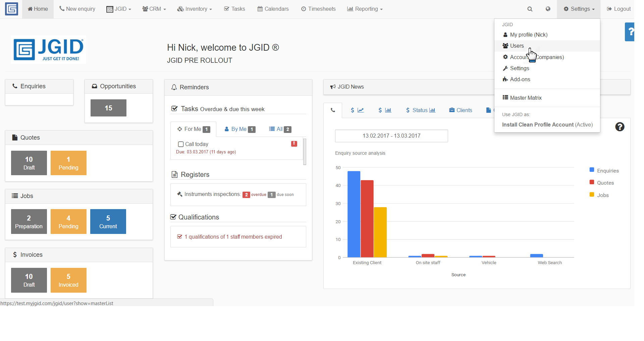Click the globe icon in navbar
Viewport: 644px width, 341px height.
coord(548,9)
